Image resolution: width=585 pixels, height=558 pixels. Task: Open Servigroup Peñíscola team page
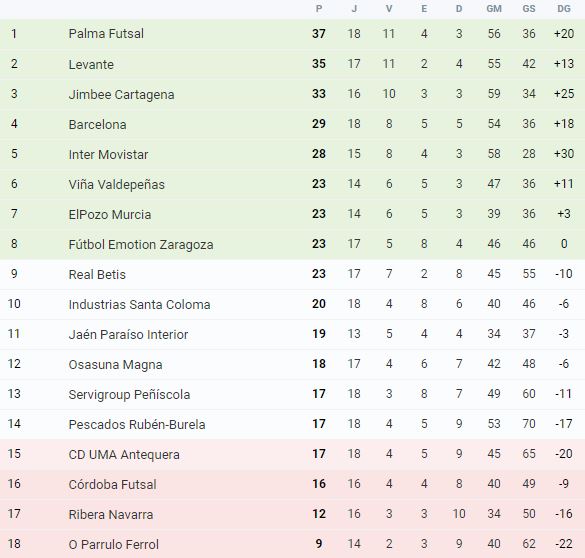coord(129,394)
